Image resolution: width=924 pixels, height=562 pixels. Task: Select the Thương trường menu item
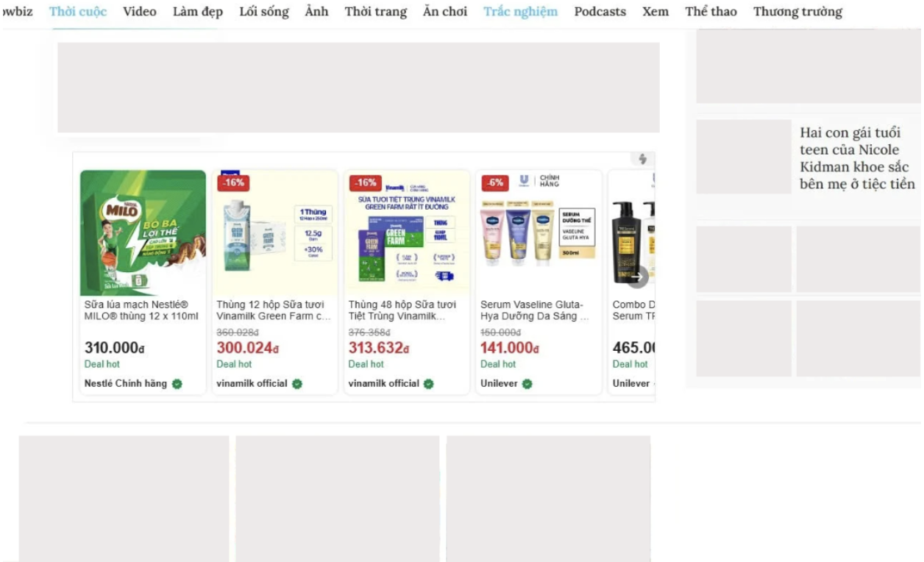point(797,12)
